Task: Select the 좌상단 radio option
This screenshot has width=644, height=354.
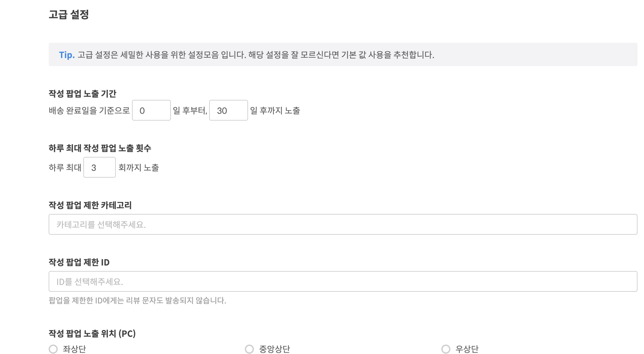Action: [x=54, y=349]
